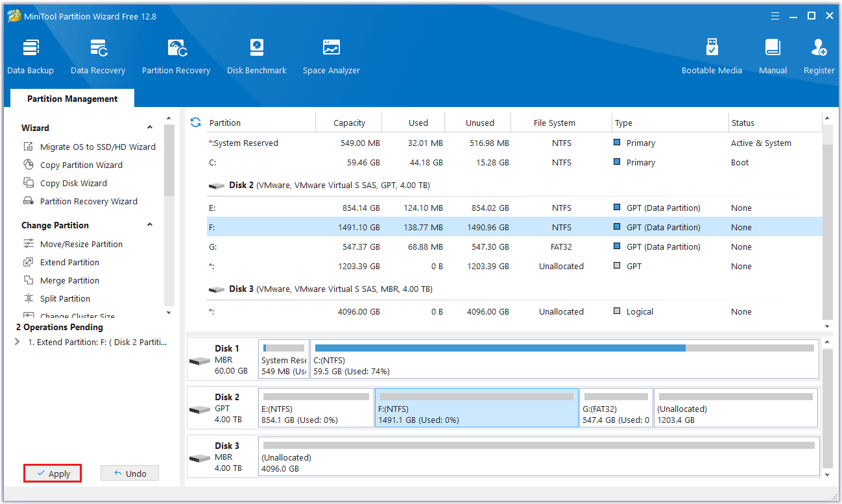842x504 pixels.
Task: Select Disk 2 GPT in the disk map
Action: pos(221,408)
